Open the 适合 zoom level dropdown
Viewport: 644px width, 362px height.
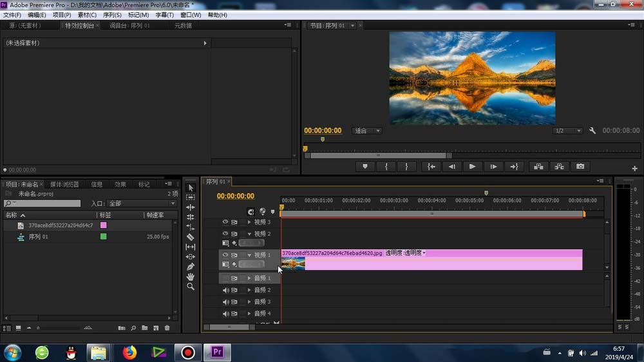pyautogui.click(x=367, y=131)
